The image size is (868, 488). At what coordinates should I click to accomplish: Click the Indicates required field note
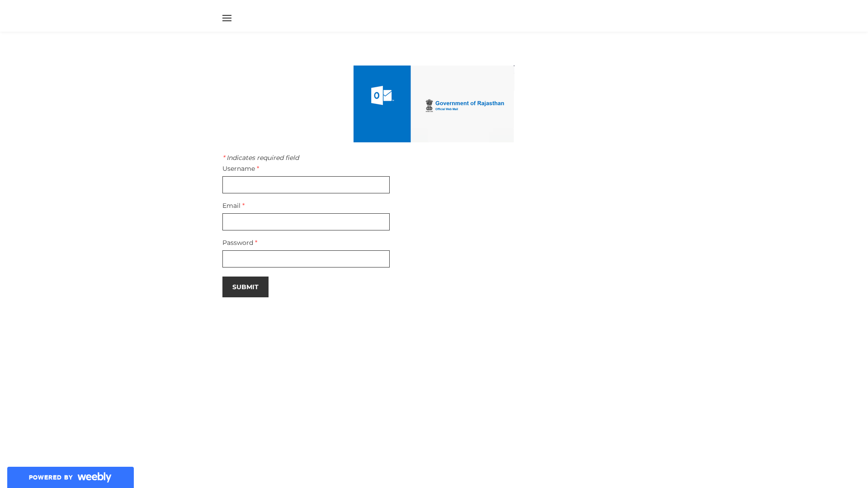coord(261,158)
